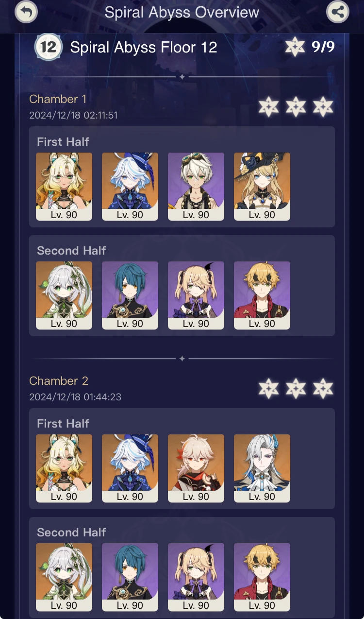Click the Floor 12 number badge

pos(48,47)
